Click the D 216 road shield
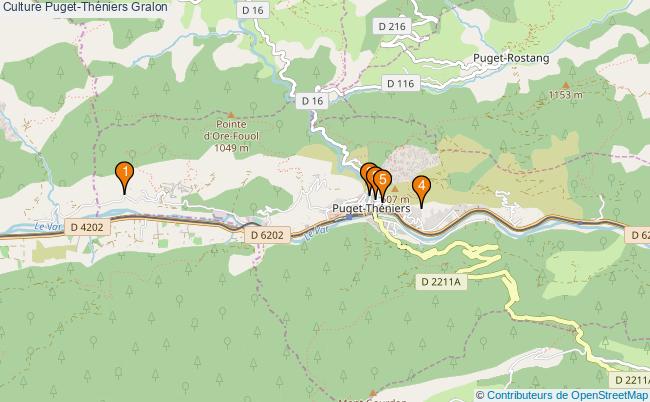 pos(392,27)
